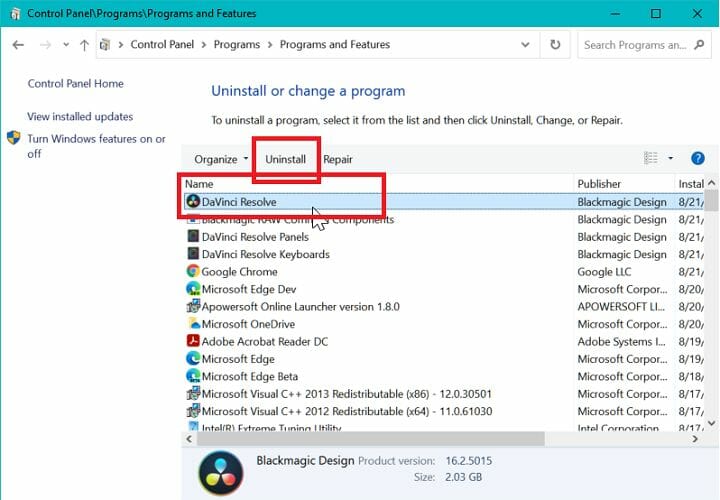720x500 pixels.
Task: Click the 2.03 GB size value
Action: [463, 477]
